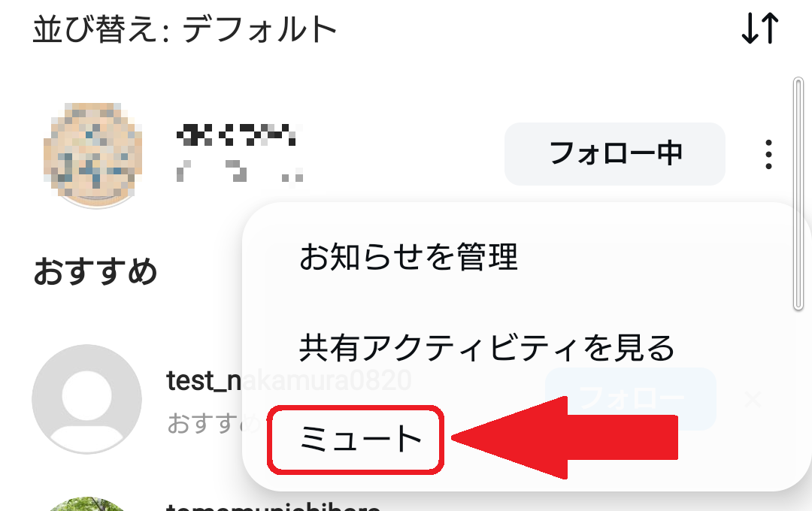Click the vertical scrollbar on the right
Viewport: 812px width, 511px height.
point(798,194)
